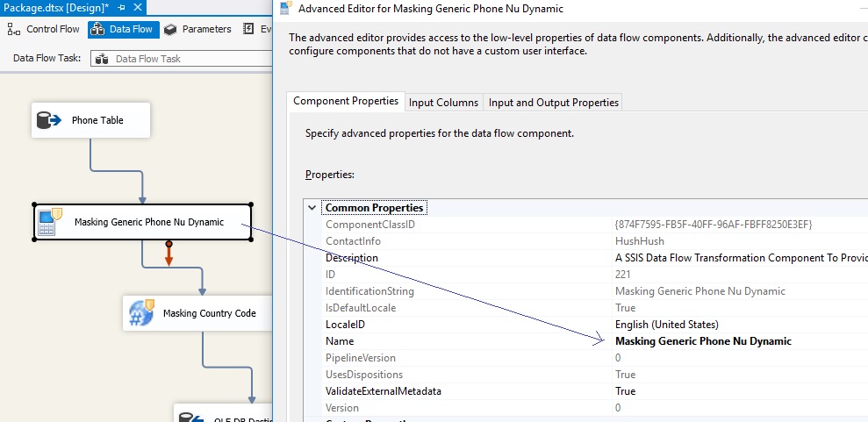Switch to the Control Flow tab
The width and height of the screenshot is (868, 422).
[x=44, y=29]
